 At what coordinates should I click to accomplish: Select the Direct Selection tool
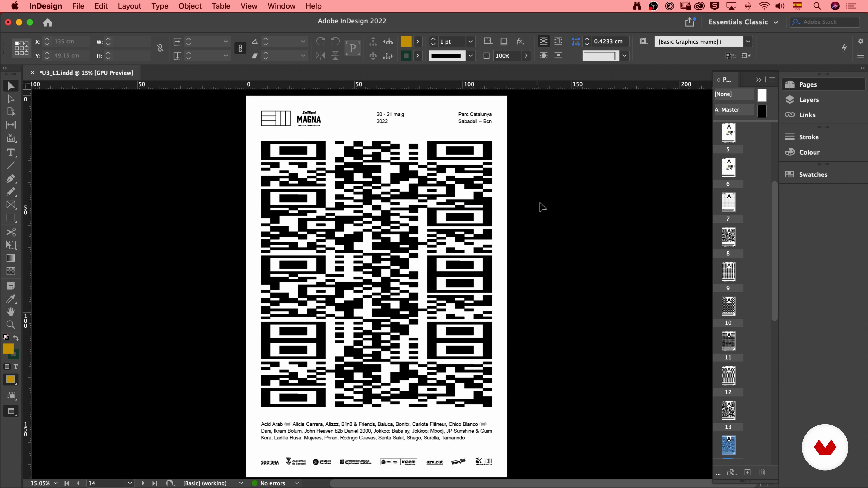coord(11,99)
